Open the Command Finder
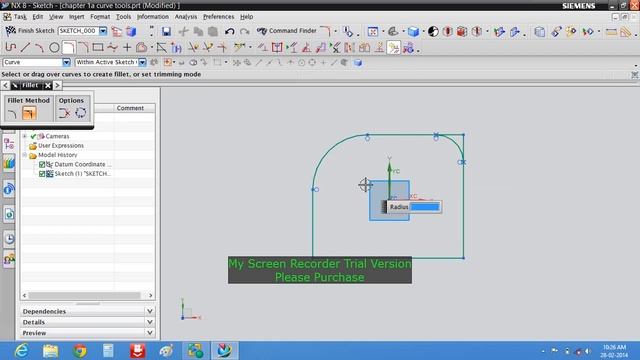This screenshot has height=360, width=640. (287, 31)
